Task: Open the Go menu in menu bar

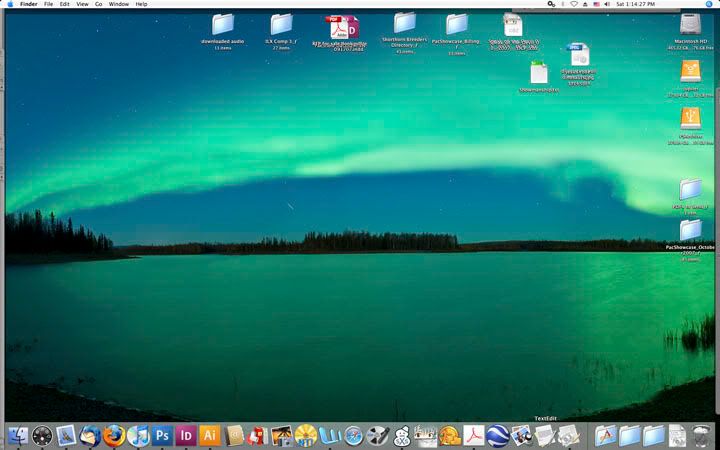Action: coord(98,4)
